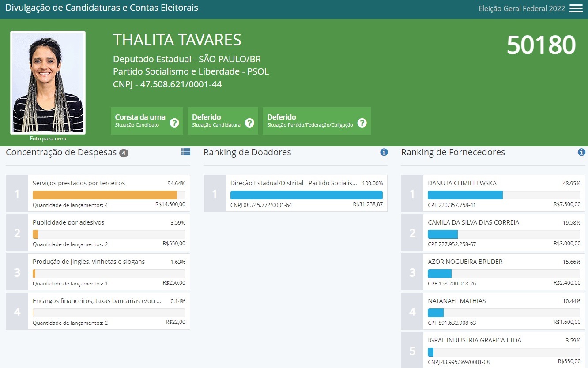Open the Serviços prestados por terceiros expense row
This screenshot has width=588, height=368.
[109, 193]
